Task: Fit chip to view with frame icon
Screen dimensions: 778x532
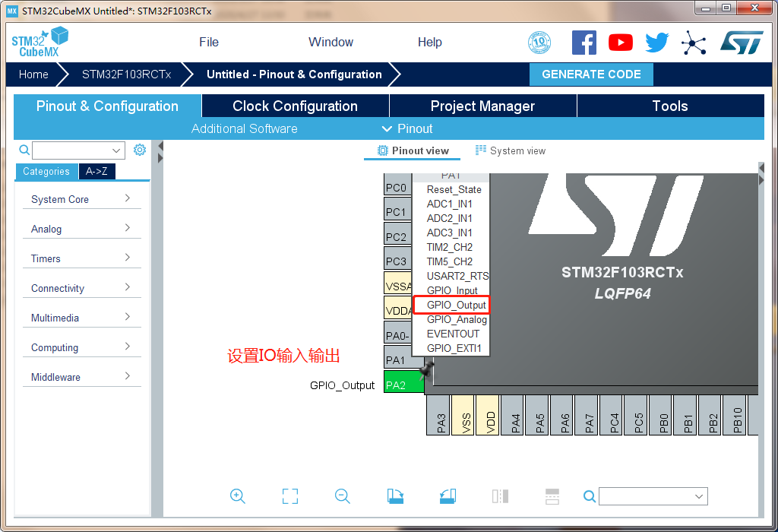Action: click(x=290, y=496)
